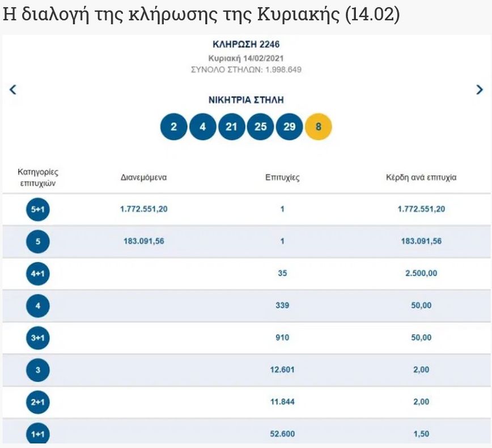The image size is (492, 448).
Task: Click the 4+1 category badge
Action: [x=38, y=274]
